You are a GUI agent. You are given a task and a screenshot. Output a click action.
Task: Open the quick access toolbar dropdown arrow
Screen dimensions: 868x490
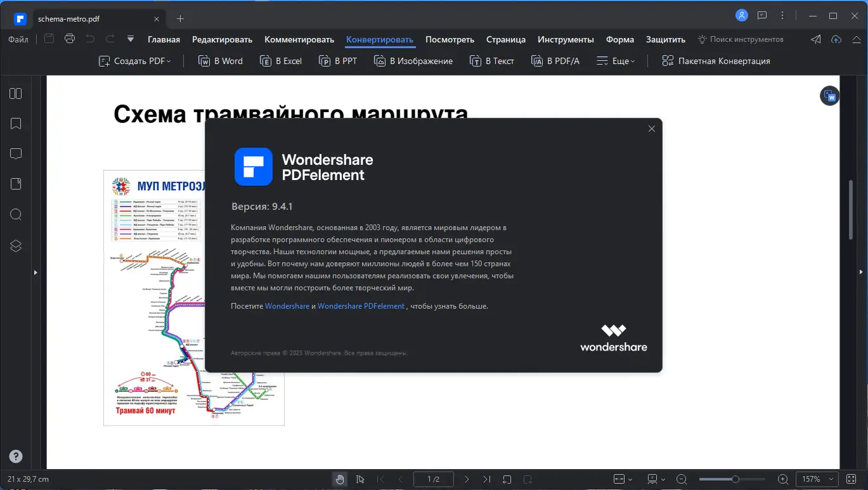(x=131, y=39)
